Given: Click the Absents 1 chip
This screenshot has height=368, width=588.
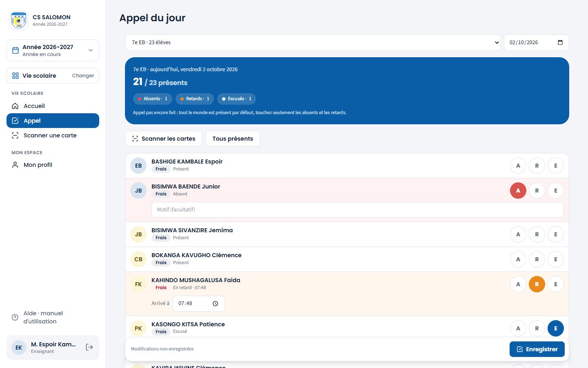Looking at the screenshot, I should point(153,99).
